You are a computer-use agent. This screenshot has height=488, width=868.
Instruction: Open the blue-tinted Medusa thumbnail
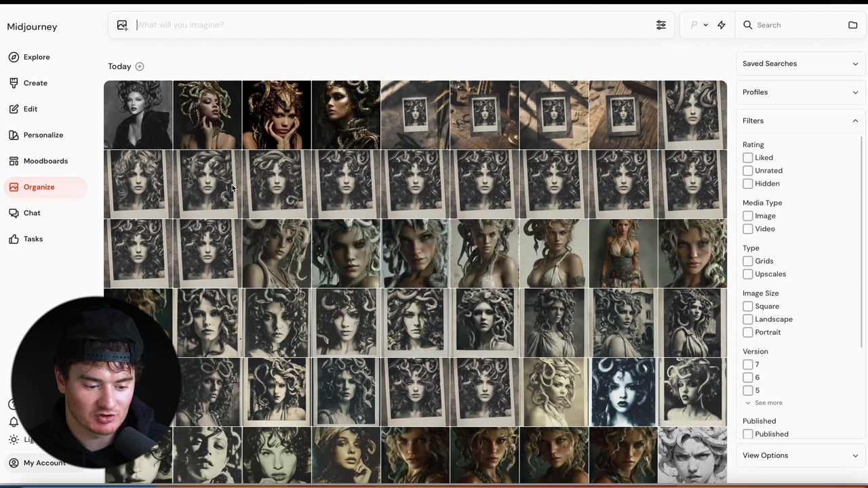pyautogui.click(x=623, y=392)
